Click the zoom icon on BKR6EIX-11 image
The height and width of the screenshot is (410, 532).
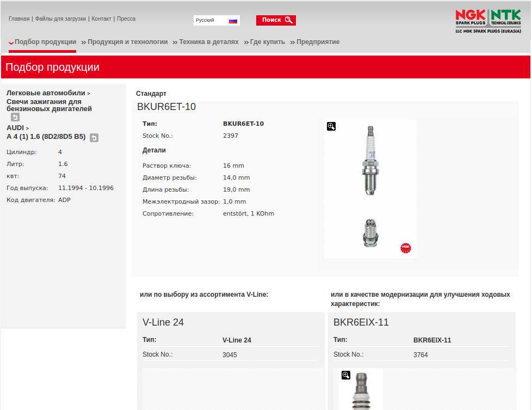346,375
